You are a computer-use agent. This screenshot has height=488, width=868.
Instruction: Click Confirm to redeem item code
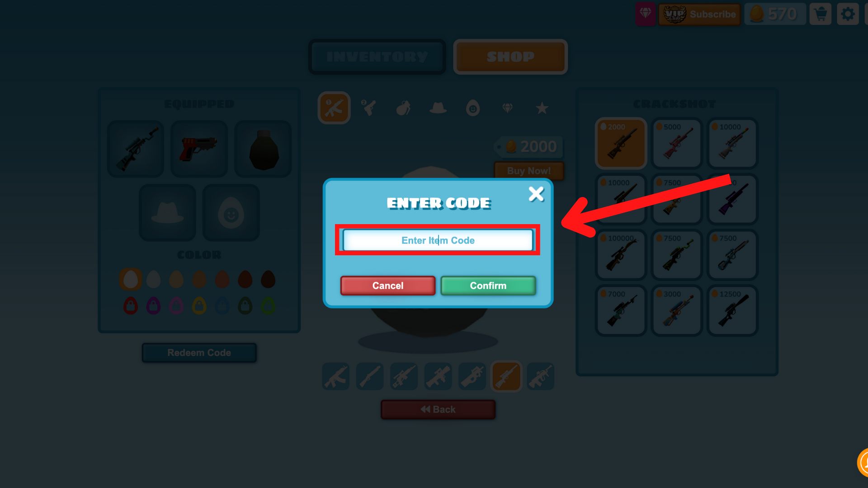488,286
